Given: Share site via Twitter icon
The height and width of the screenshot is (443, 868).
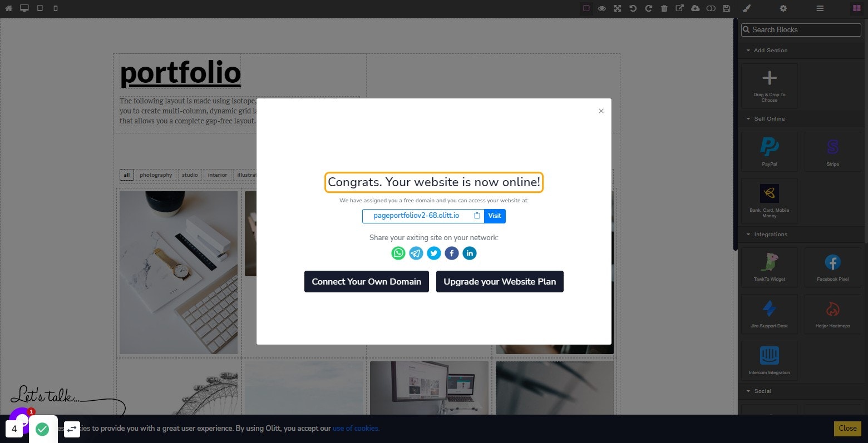Looking at the screenshot, I should point(434,253).
